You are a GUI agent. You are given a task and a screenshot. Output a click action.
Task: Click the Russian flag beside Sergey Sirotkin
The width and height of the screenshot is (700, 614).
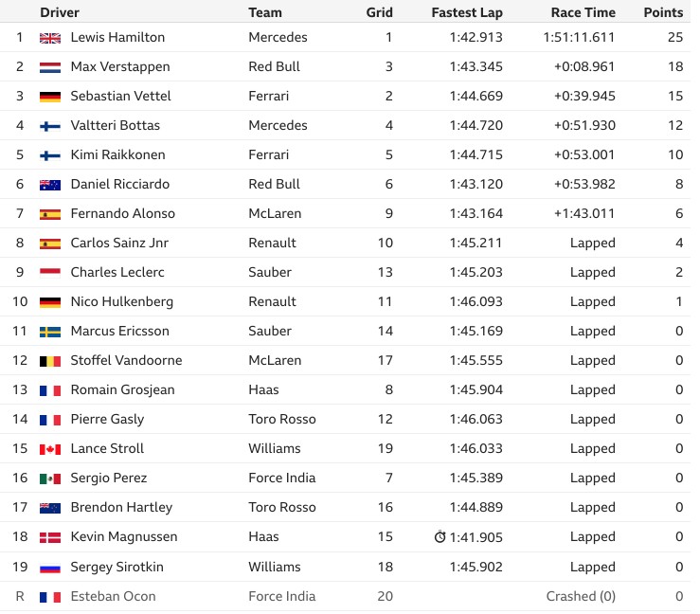click(50, 568)
